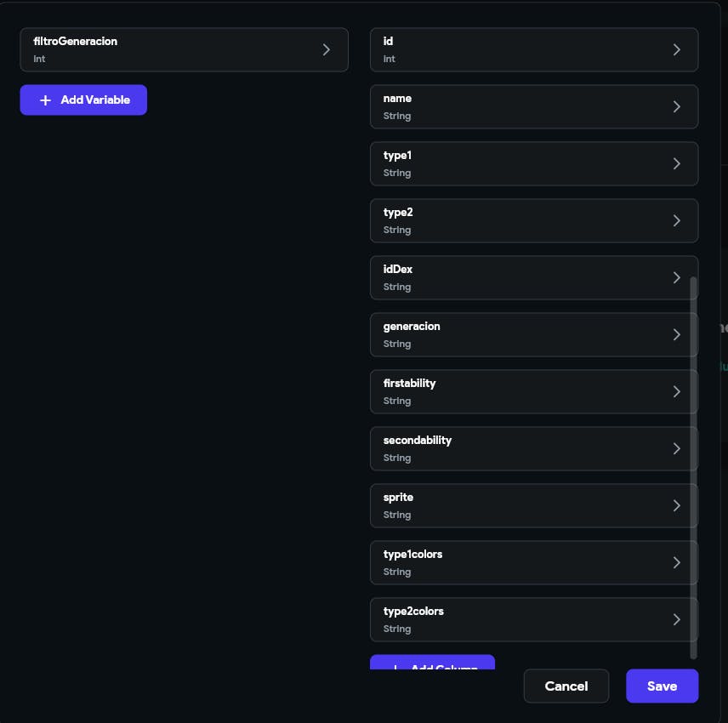This screenshot has width=728, height=723.
Task: Expand secondability column arrow
Action: coord(677,448)
